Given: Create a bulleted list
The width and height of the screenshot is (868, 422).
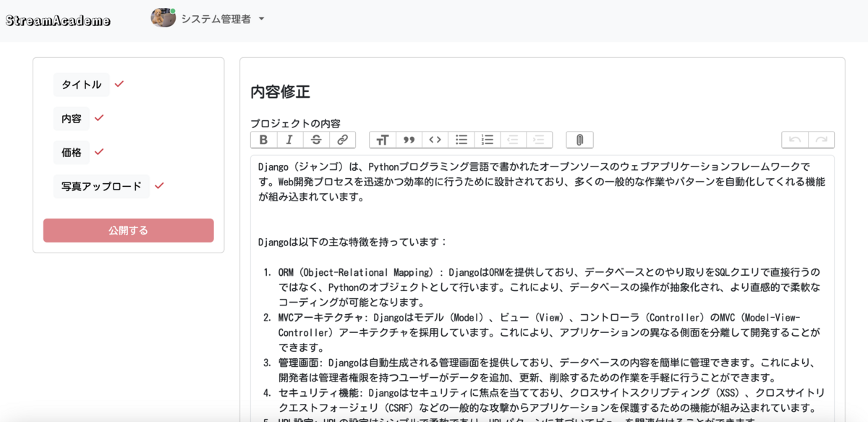Looking at the screenshot, I should click(x=461, y=140).
